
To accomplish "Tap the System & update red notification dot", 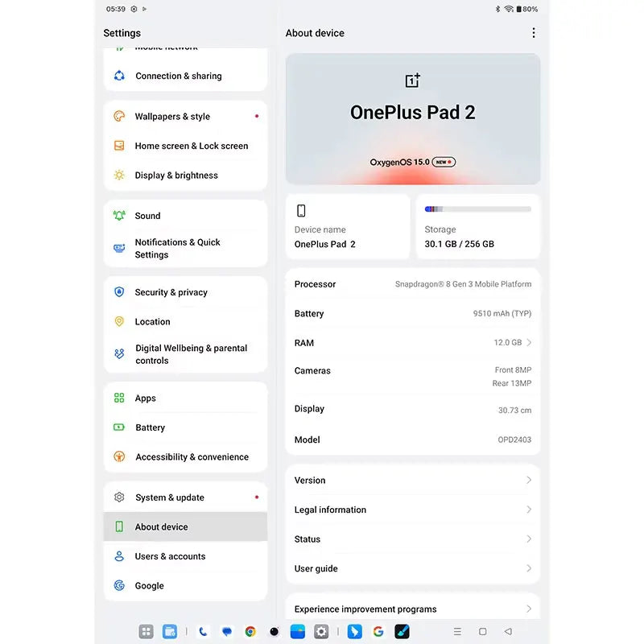I will click(x=257, y=497).
